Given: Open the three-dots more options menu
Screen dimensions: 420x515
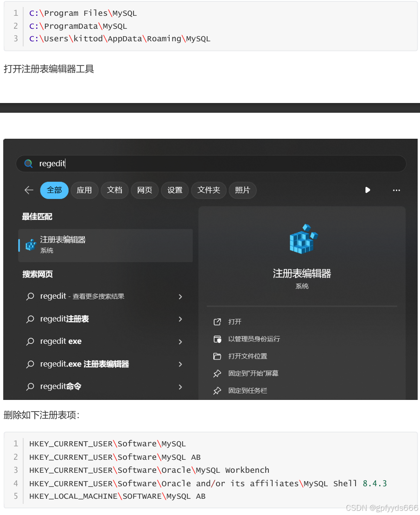Looking at the screenshot, I should [396, 190].
